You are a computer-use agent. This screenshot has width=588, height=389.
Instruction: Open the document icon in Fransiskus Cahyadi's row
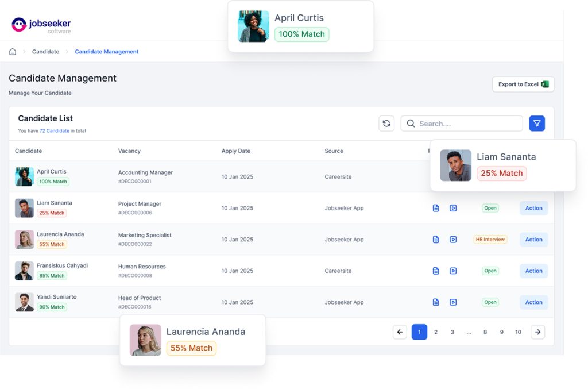[x=436, y=271]
